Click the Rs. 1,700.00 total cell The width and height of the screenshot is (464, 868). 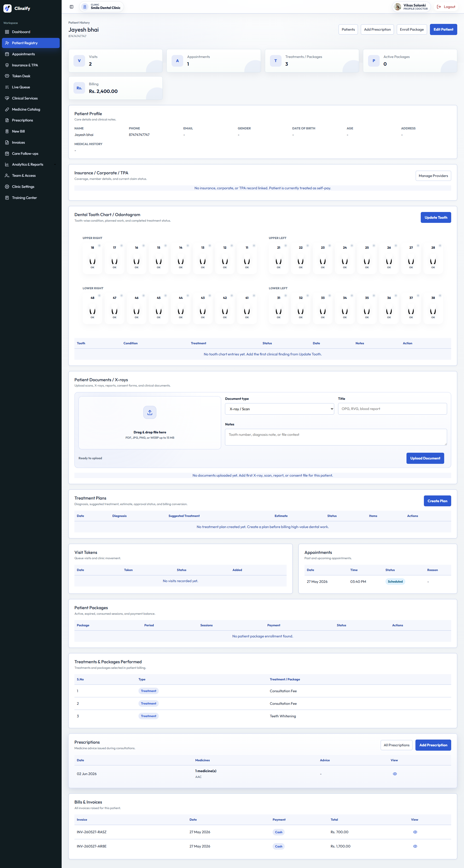point(341,846)
